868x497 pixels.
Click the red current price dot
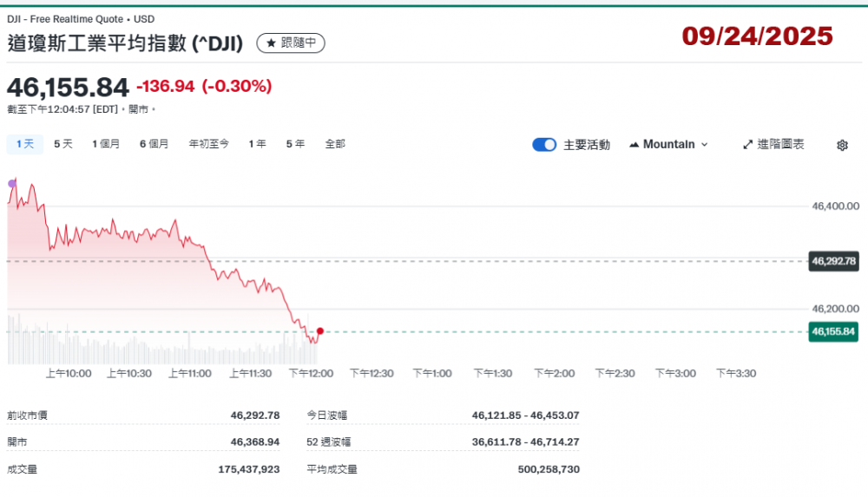tap(320, 331)
